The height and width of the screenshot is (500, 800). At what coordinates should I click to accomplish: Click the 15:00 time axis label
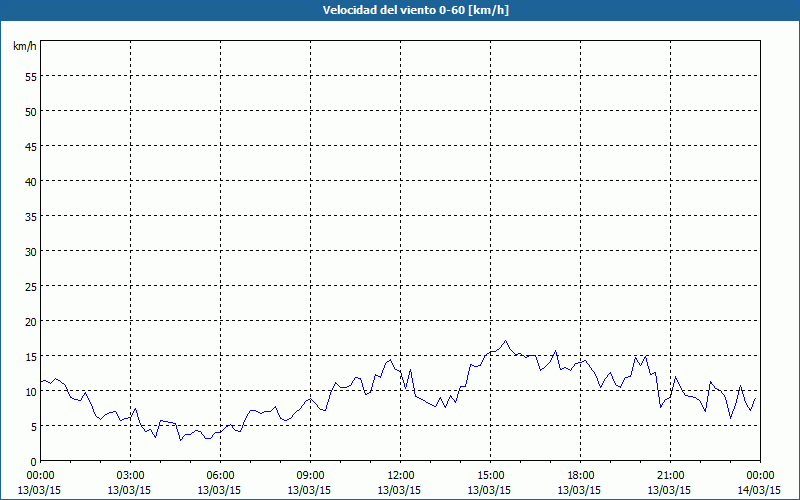(x=490, y=476)
